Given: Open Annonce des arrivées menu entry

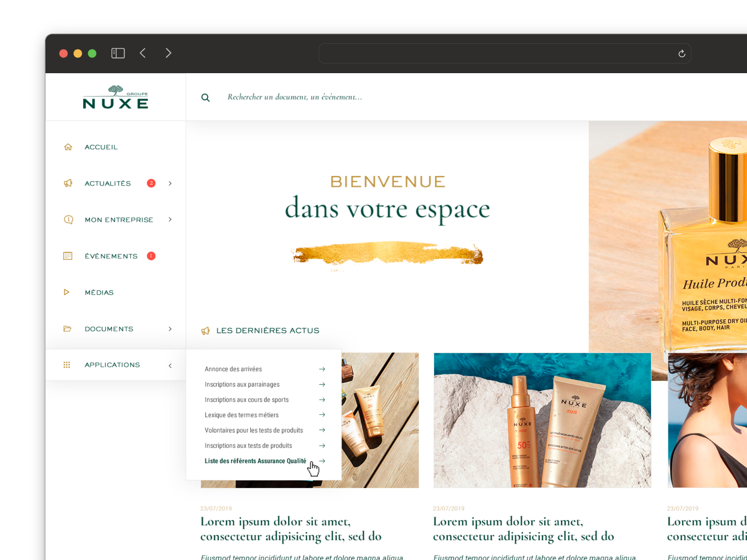Looking at the screenshot, I should 233,369.
